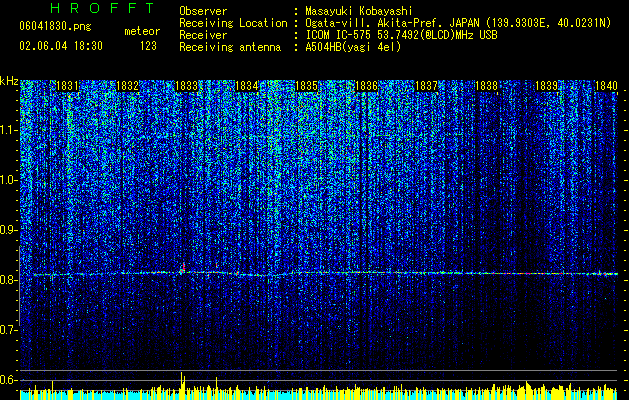
Task: Click the red meteor echo burst near 1833
Action: point(183,268)
